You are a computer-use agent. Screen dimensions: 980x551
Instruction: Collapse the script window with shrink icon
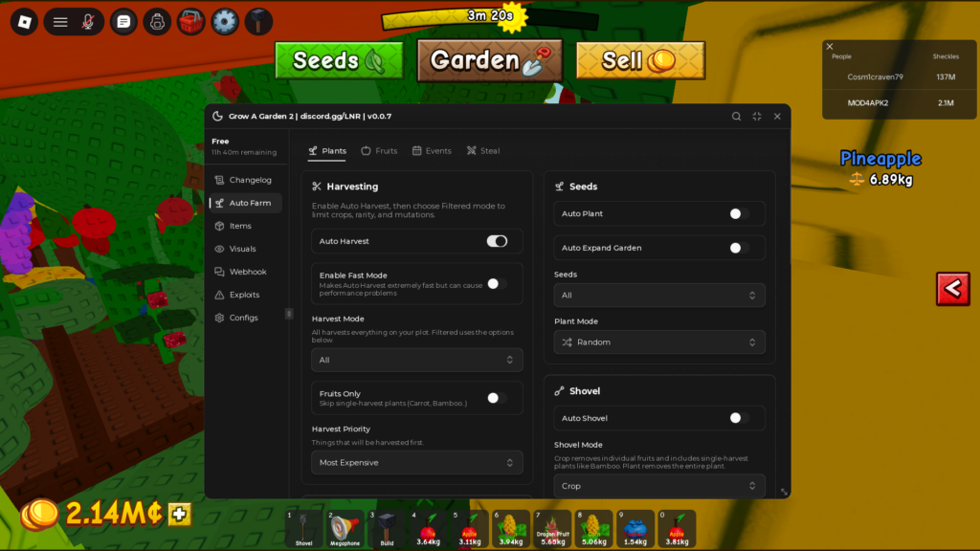coord(757,116)
